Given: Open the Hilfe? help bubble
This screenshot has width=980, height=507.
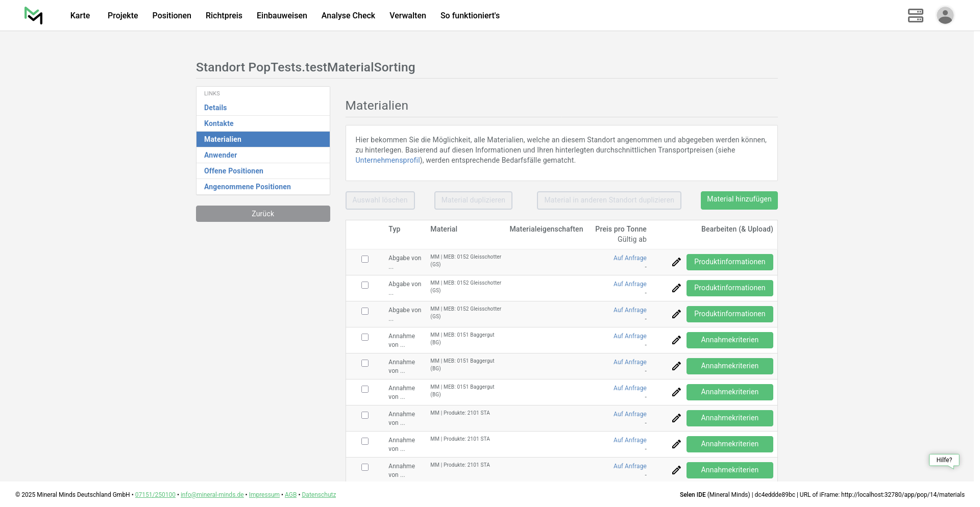Looking at the screenshot, I should 944,460.
